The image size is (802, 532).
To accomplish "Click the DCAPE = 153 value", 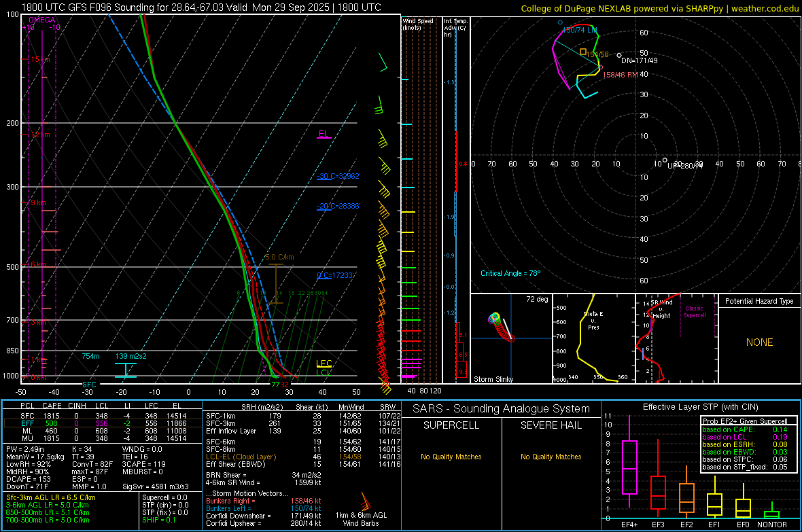I will 27,479.
